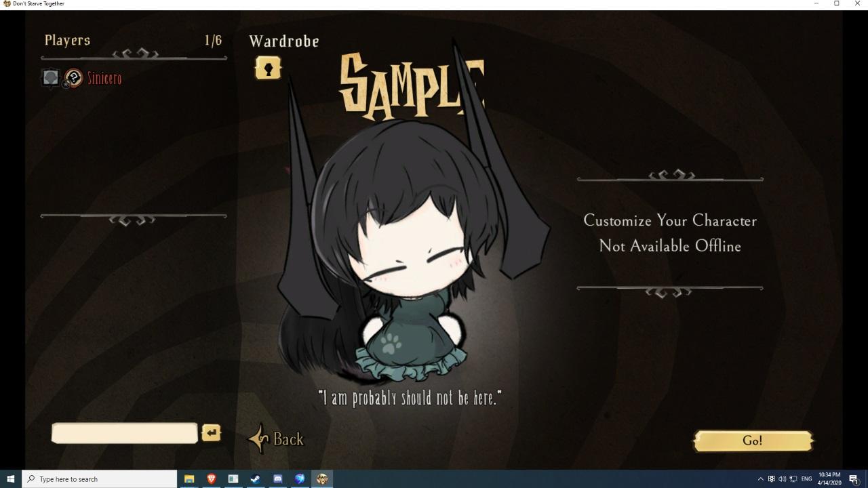868x488 pixels.
Task: Switch input language from ENG
Action: 806,479
